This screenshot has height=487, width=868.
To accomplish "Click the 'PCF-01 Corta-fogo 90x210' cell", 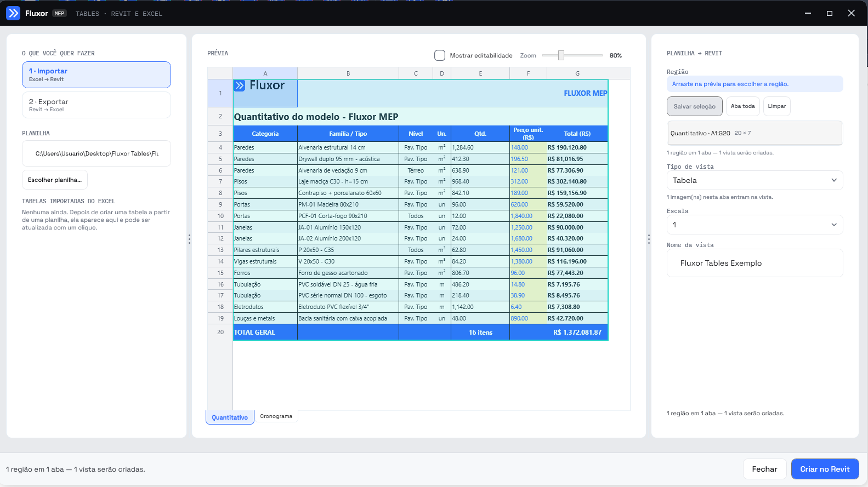I will 348,216.
